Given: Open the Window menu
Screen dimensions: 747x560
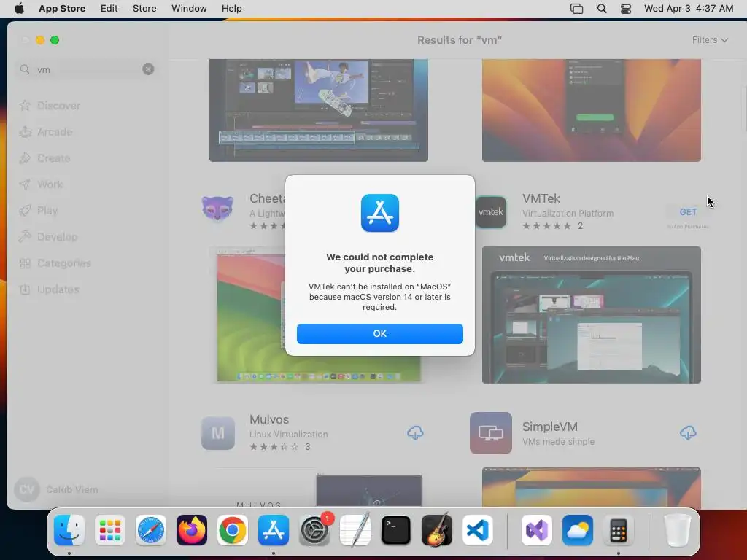Looking at the screenshot, I should pyautogui.click(x=189, y=9).
